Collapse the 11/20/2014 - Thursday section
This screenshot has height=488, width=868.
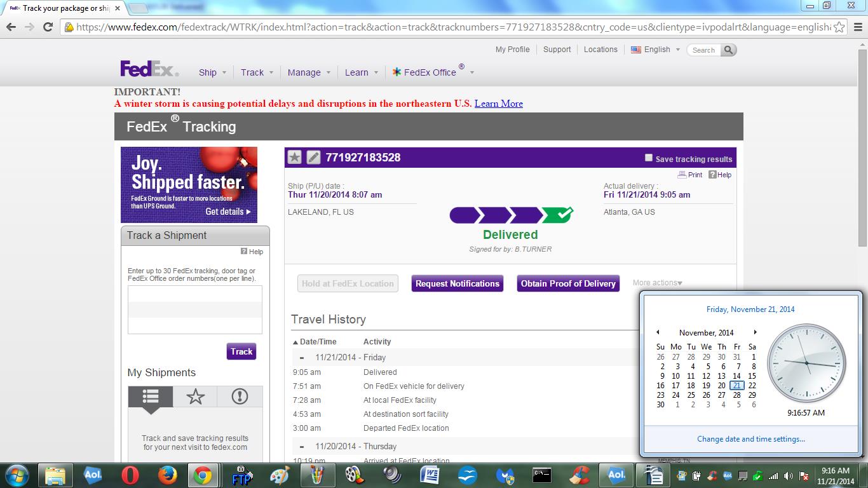click(x=302, y=447)
